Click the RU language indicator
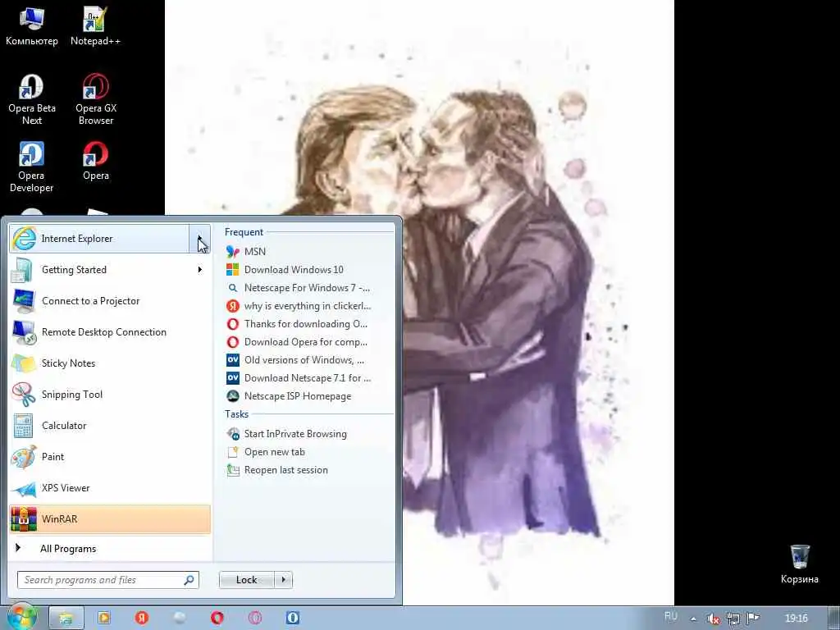This screenshot has height=630, width=840. (671, 617)
